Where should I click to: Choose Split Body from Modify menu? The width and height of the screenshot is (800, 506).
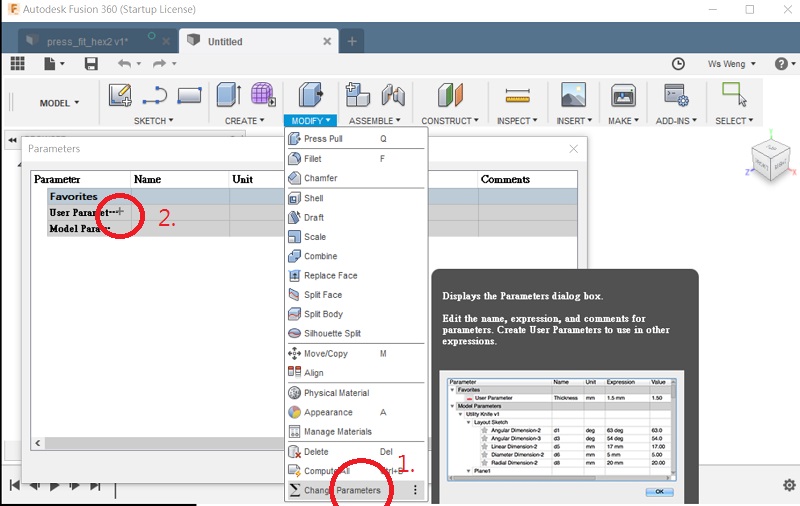click(x=356, y=314)
